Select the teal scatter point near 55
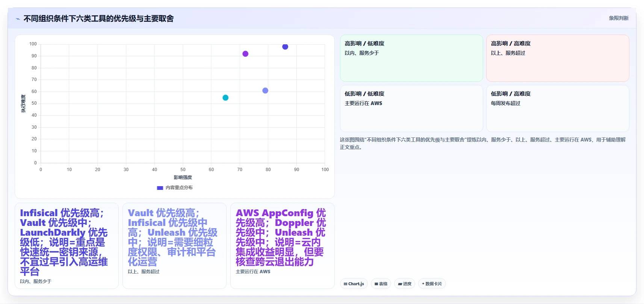The width and height of the screenshot is (644, 304). 225,98
